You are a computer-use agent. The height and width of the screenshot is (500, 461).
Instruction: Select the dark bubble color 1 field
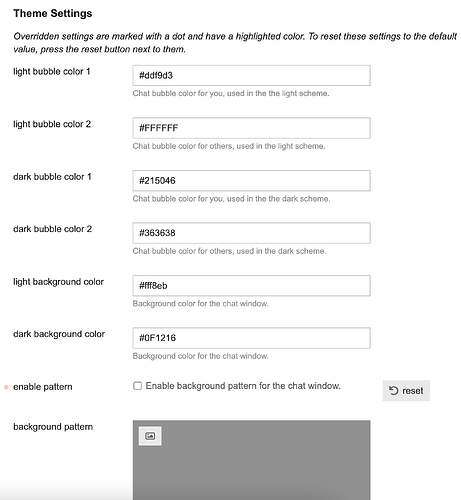tap(251, 181)
